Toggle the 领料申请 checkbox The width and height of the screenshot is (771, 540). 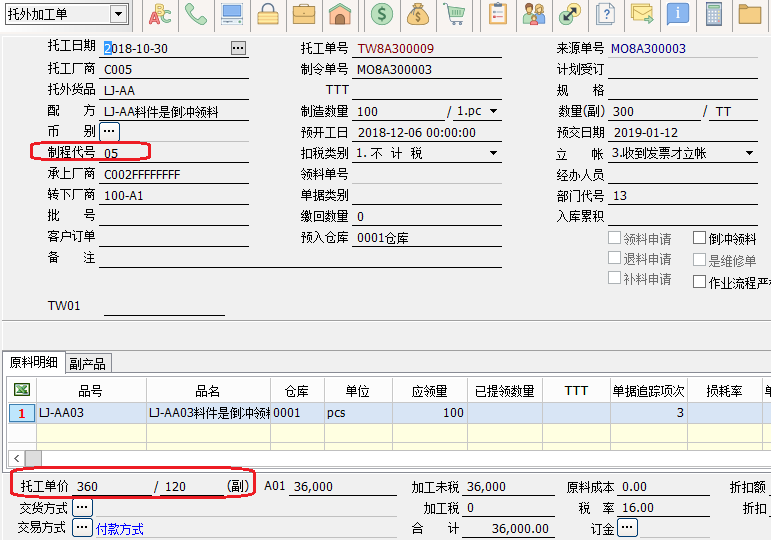615,239
